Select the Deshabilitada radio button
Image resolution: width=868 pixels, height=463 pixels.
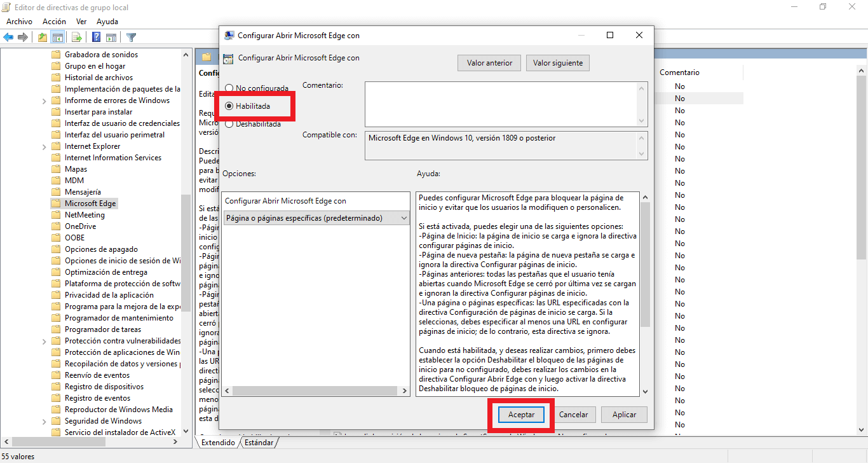(x=229, y=124)
